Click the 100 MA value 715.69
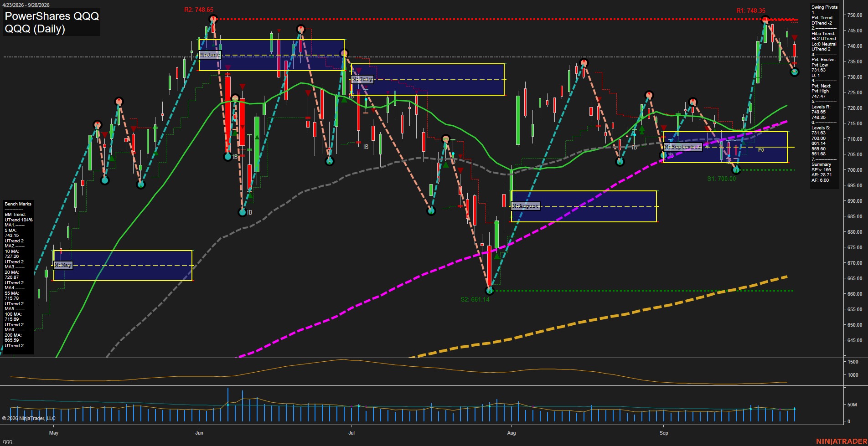This screenshot has width=868, height=446. tap(12, 319)
